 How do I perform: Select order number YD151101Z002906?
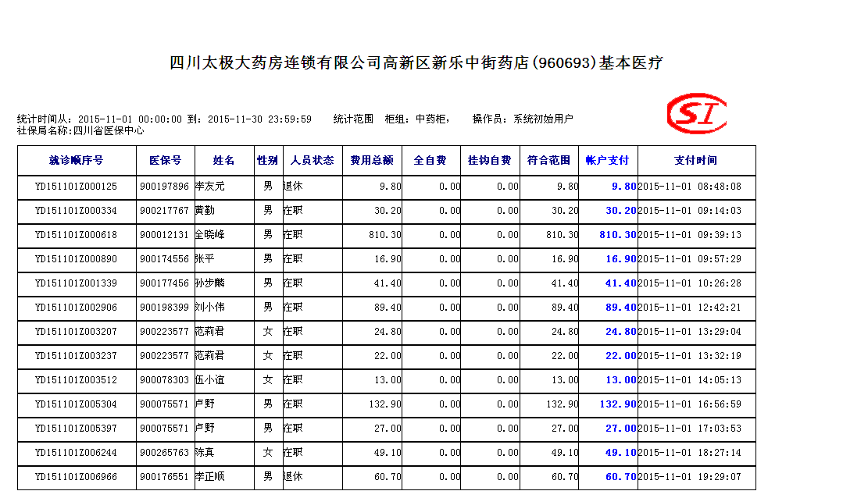77,308
